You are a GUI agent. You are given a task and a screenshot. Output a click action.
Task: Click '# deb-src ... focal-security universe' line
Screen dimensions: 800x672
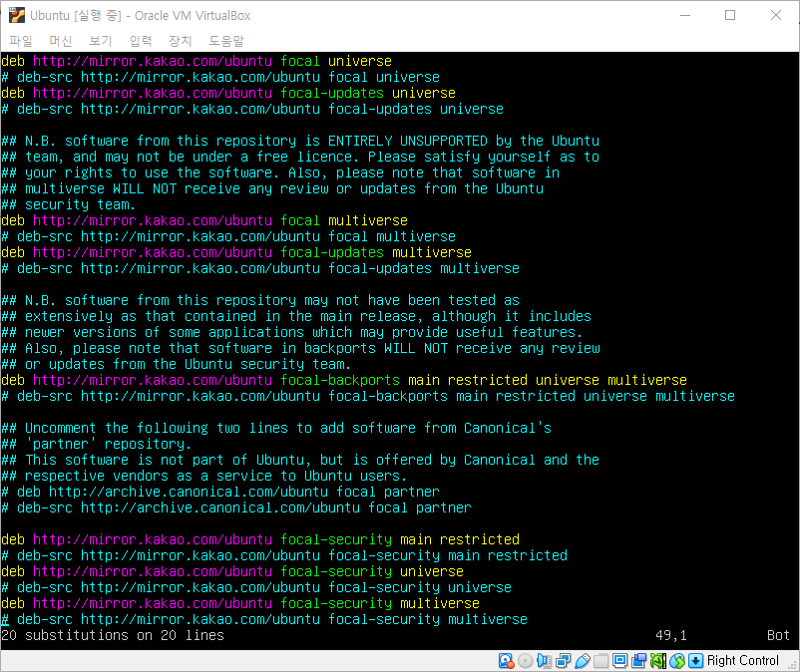[x=256, y=587]
